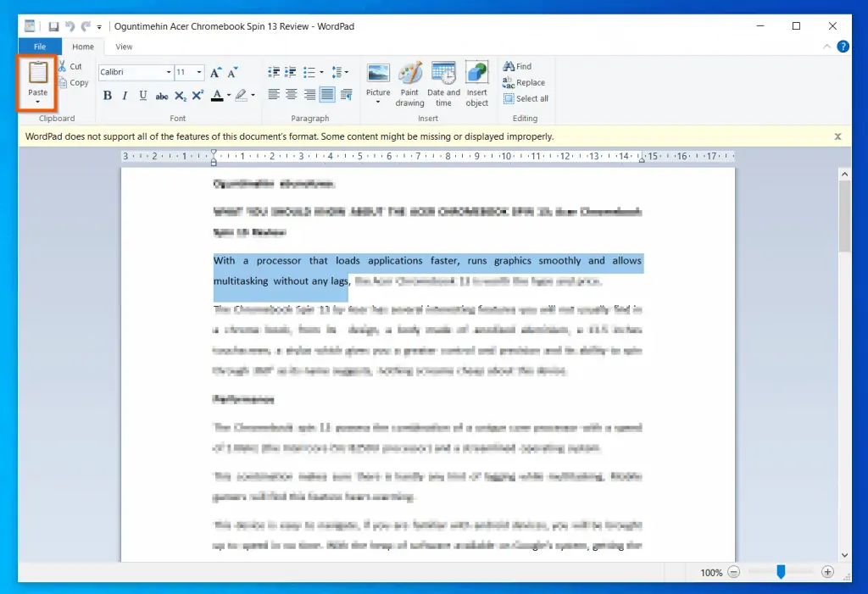Click Insert object
Viewport: 868px width, 594px height.
click(x=476, y=84)
